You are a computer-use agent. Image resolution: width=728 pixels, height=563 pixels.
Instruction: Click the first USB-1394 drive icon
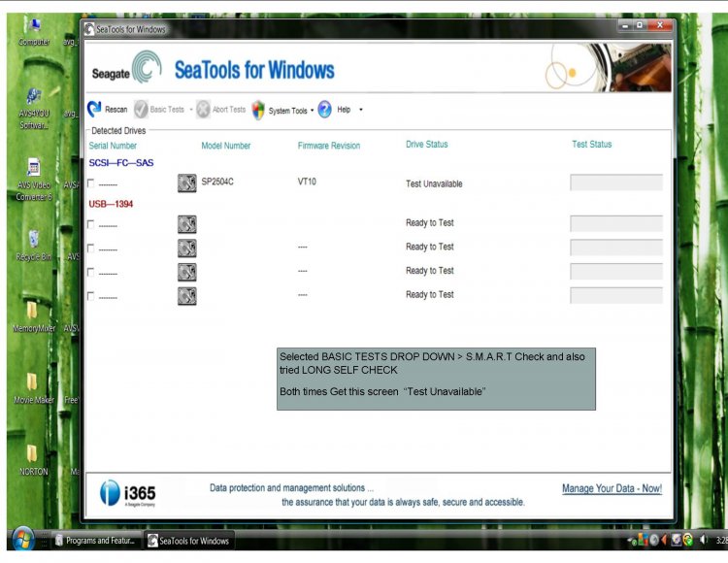(x=187, y=224)
